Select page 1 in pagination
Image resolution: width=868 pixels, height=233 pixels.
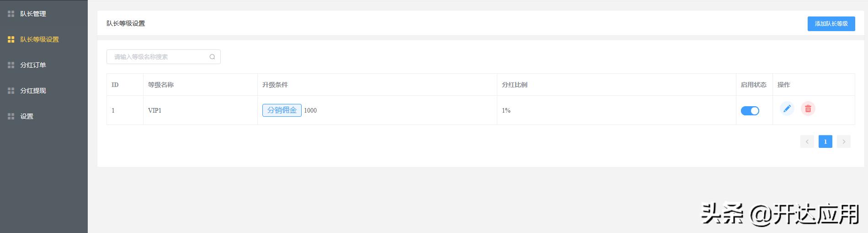pyautogui.click(x=825, y=142)
